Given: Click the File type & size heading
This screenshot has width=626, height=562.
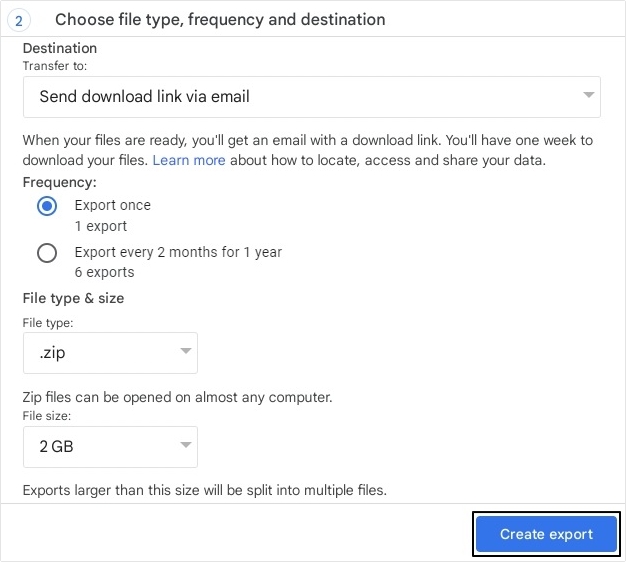Looking at the screenshot, I should click(x=73, y=298).
